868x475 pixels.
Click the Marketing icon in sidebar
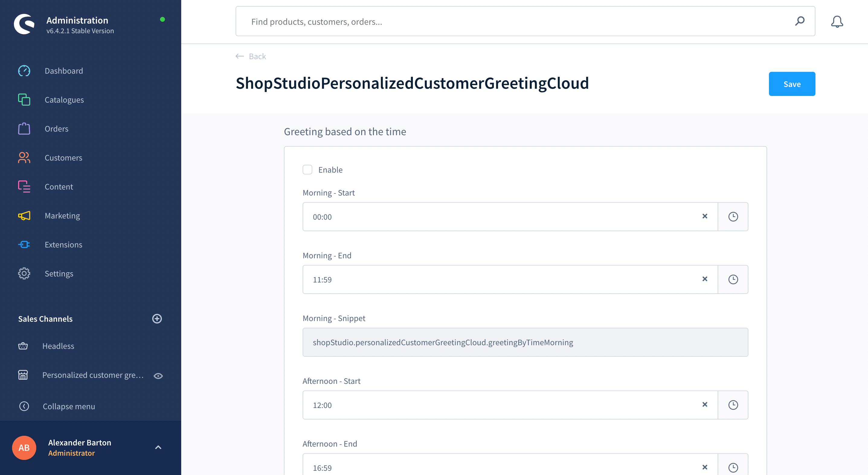coord(24,215)
